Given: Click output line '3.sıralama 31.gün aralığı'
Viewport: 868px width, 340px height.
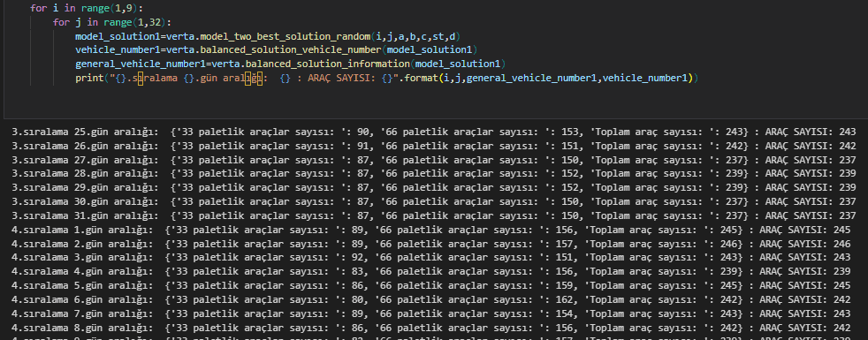Looking at the screenshot, I should [433, 215].
